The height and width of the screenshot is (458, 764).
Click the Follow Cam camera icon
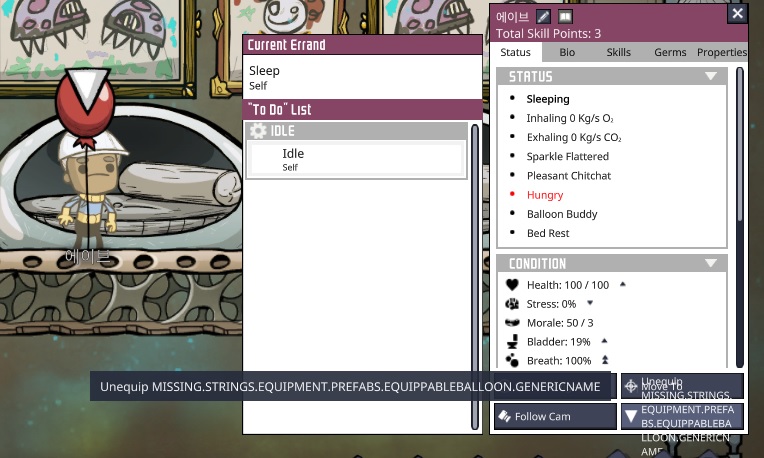pos(504,416)
